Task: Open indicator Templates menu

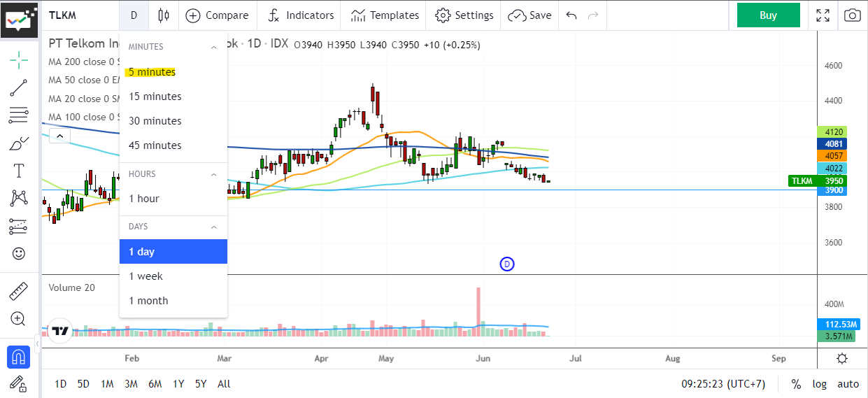Action: 385,15
